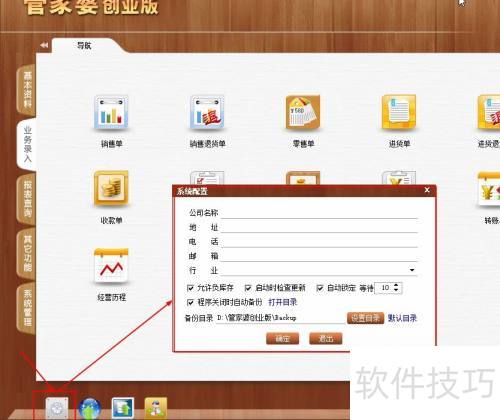The height and width of the screenshot is (420, 500).
Task: Confirm with the 确定 button
Action: coord(283,339)
